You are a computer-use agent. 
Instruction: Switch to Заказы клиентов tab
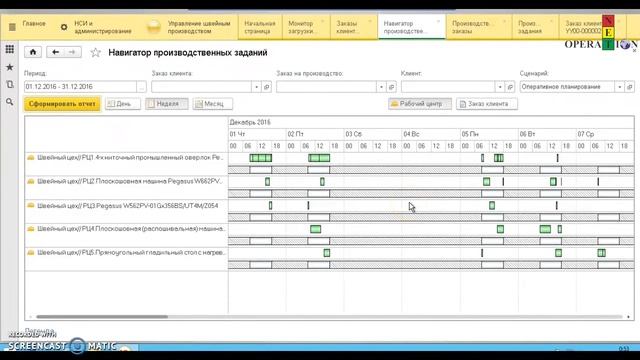tap(354, 27)
